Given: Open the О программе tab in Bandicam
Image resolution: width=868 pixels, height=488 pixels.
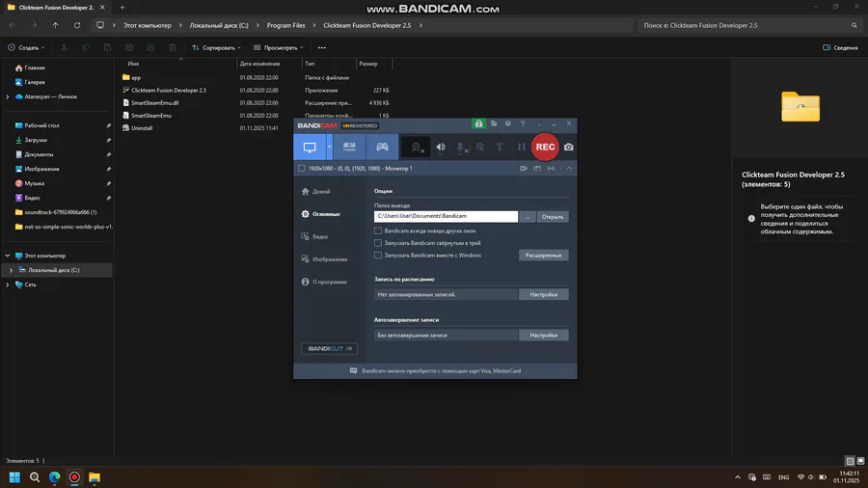Looking at the screenshot, I should click(324, 283).
